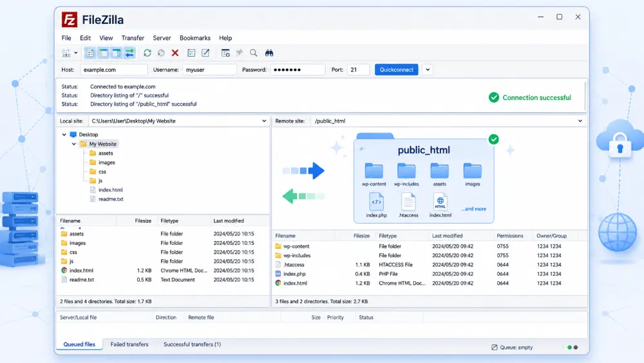Click the index.php file icon in remote list
The height and width of the screenshot is (363, 644).
[278, 274]
